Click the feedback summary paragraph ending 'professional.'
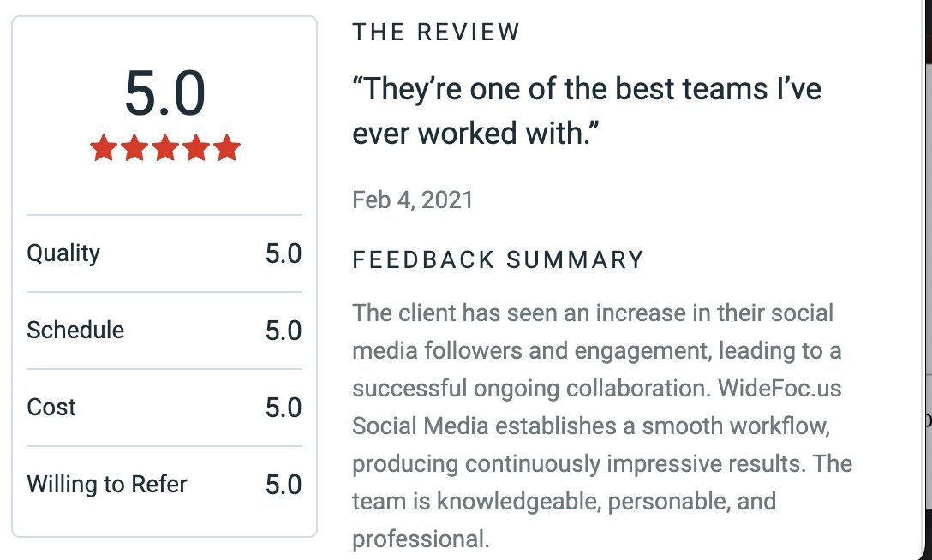This screenshot has width=932, height=560. pos(602,426)
